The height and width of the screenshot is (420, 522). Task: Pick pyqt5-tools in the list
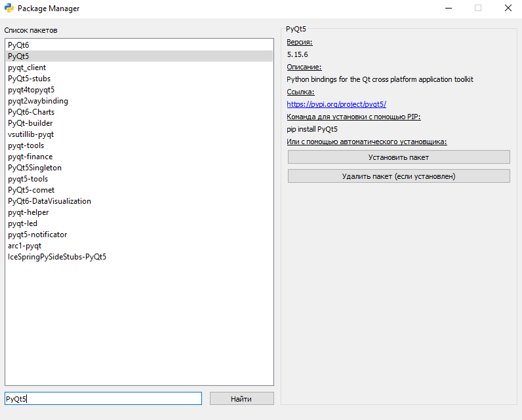139,179
